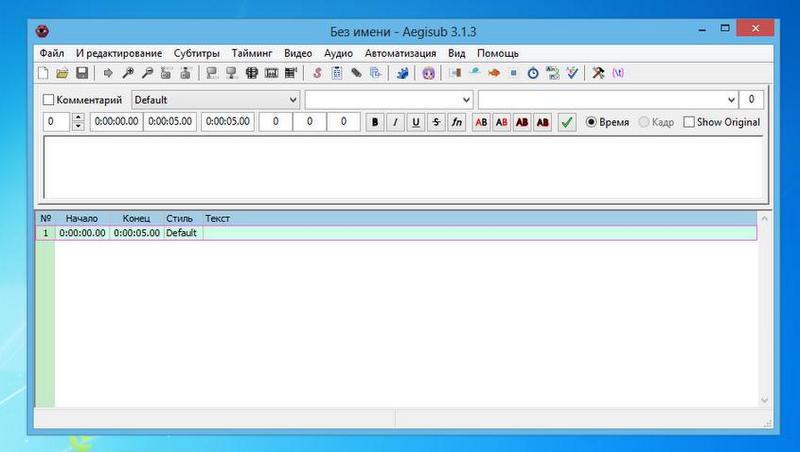Select the Кадр radio button

pyautogui.click(x=644, y=122)
